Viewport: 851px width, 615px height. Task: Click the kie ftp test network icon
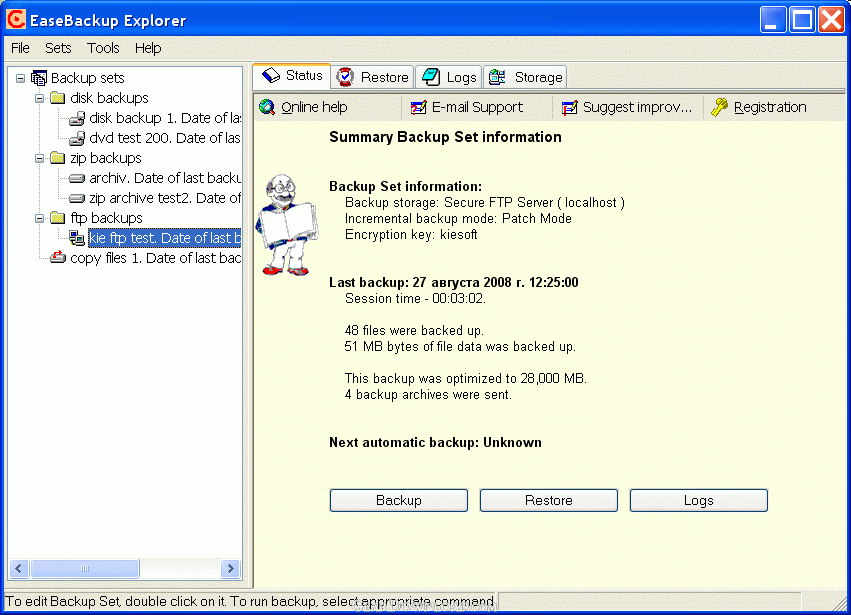click(77, 238)
